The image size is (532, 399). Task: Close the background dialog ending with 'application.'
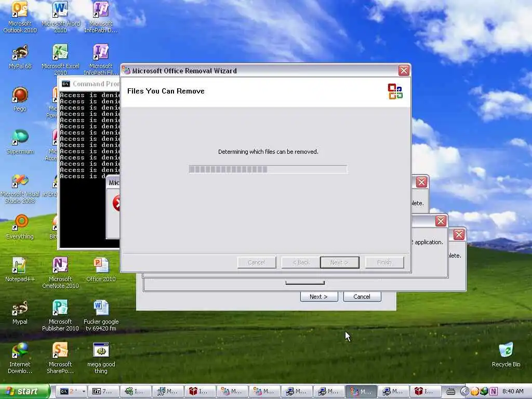click(x=441, y=221)
